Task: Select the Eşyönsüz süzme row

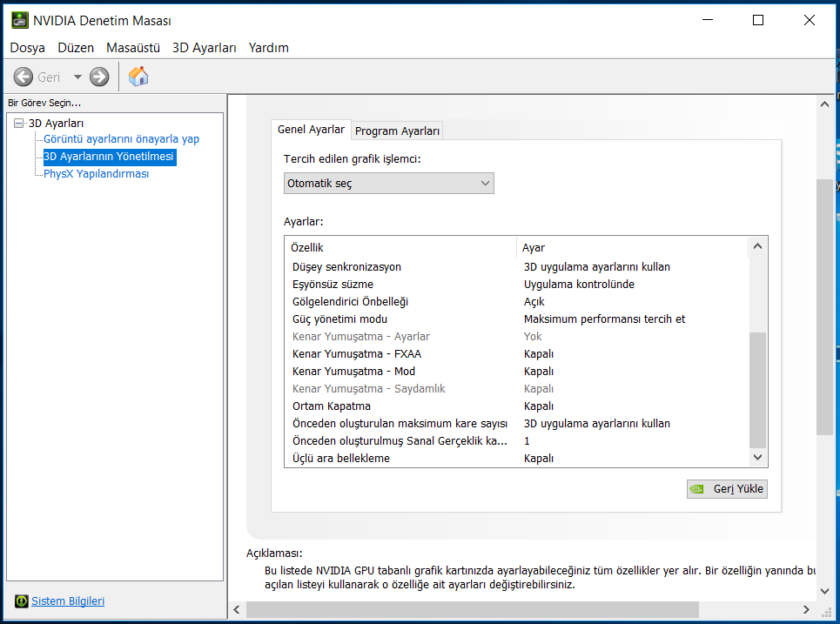Action: pos(517,285)
